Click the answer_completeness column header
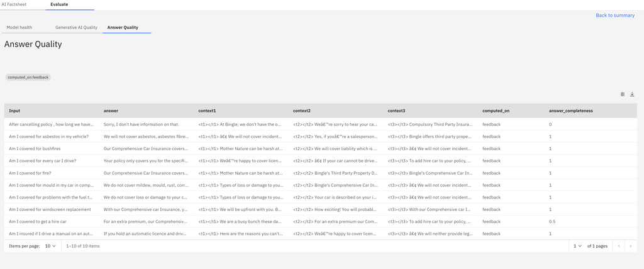This screenshot has height=269, width=644. pyautogui.click(x=571, y=111)
